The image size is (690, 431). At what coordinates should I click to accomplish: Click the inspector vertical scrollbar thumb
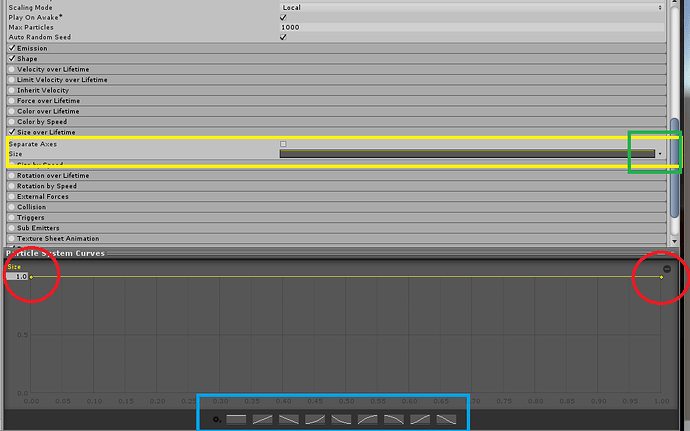[675, 168]
